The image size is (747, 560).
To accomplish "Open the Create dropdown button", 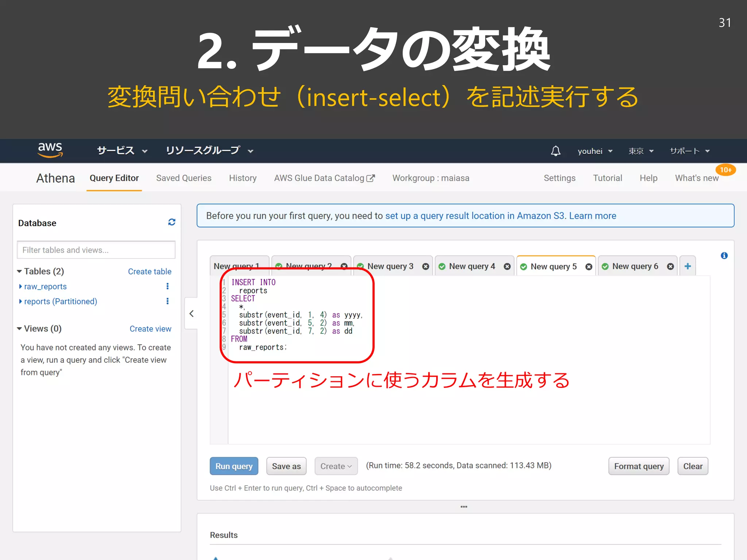I will coord(336,466).
